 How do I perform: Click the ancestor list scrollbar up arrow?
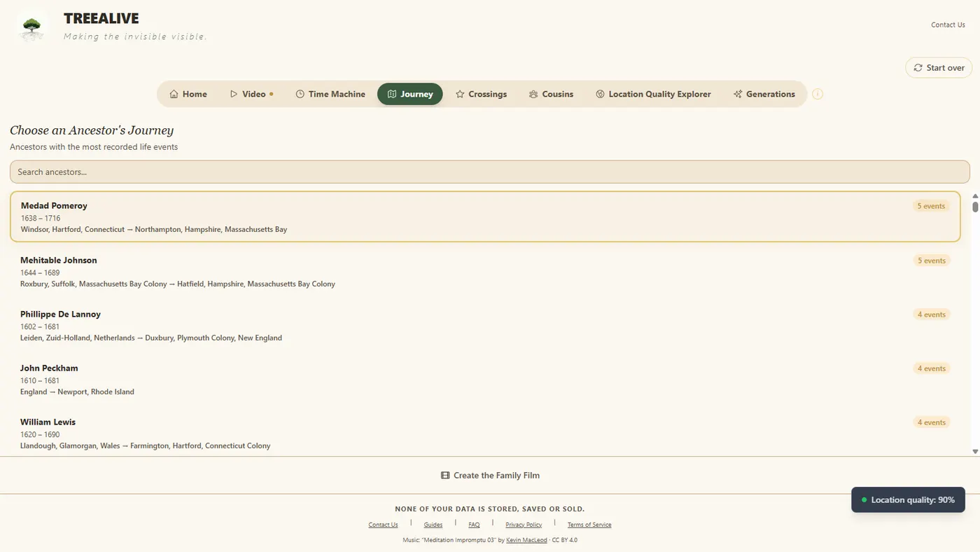(x=975, y=196)
